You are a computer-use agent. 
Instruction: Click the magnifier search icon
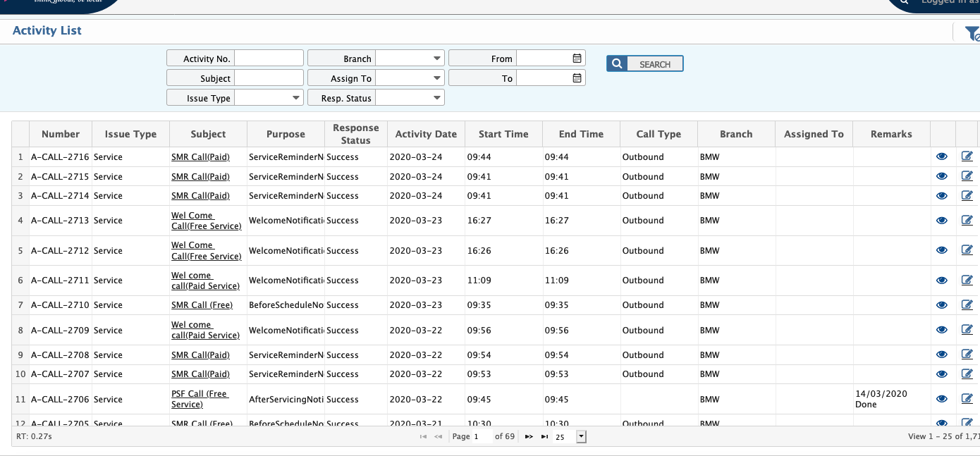pyautogui.click(x=616, y=63)
